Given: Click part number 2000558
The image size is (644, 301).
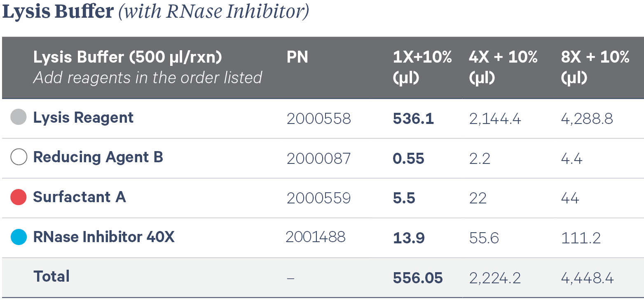Looking at the screenshot, I should point(318,119).
